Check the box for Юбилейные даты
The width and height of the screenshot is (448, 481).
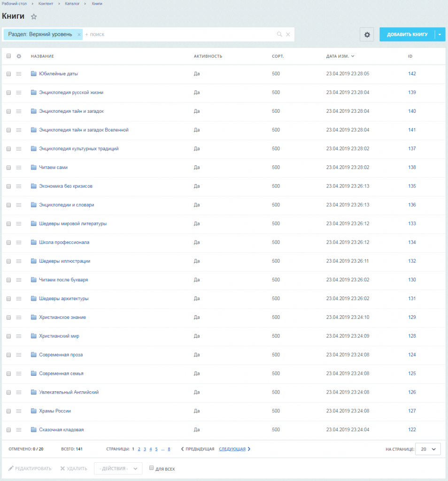tap(8, 74)
